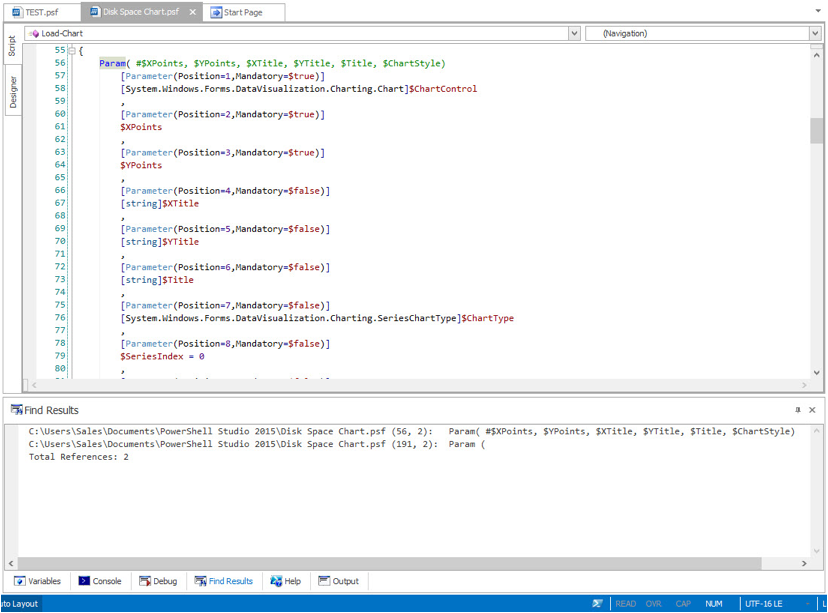Toggle CAP indicator in status bar
828x613 pixels.
(683, 603)
